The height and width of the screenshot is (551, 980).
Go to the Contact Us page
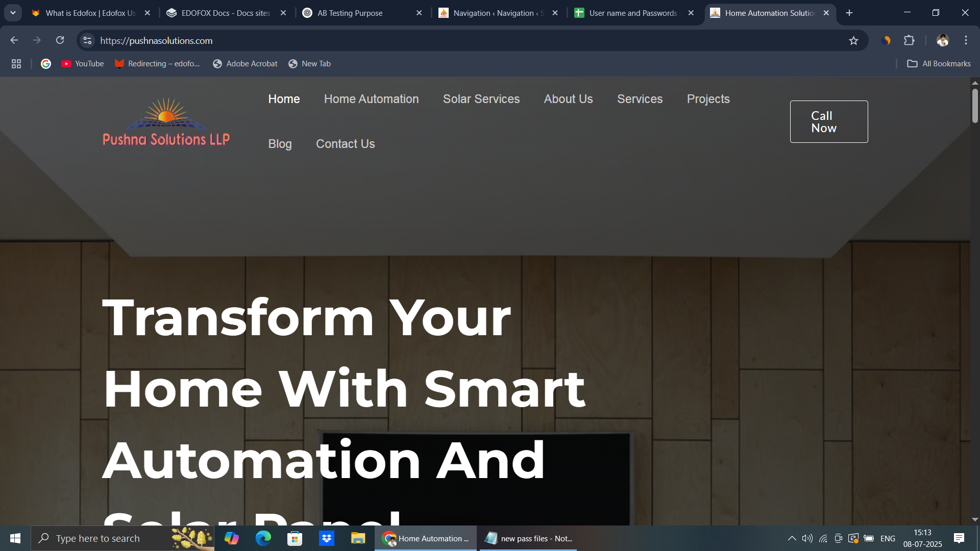(345, 144)
